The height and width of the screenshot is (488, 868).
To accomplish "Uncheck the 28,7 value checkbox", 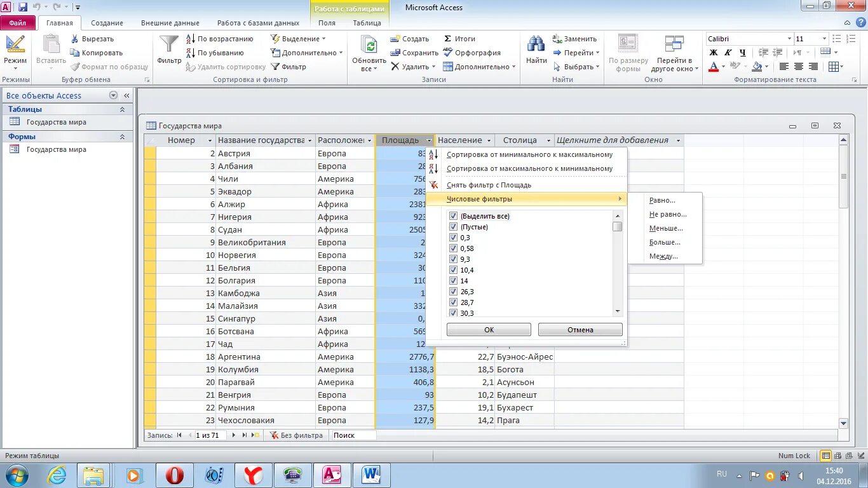I will click(x=453, y=302).
